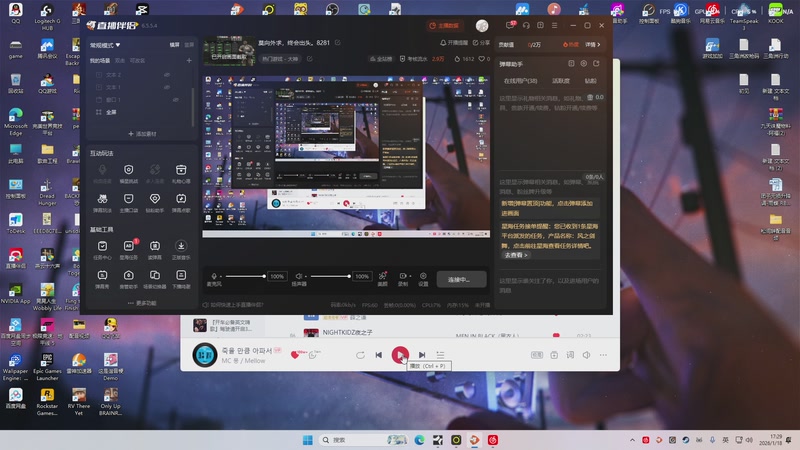Open the 场景切换器 tool

[155, 279]
